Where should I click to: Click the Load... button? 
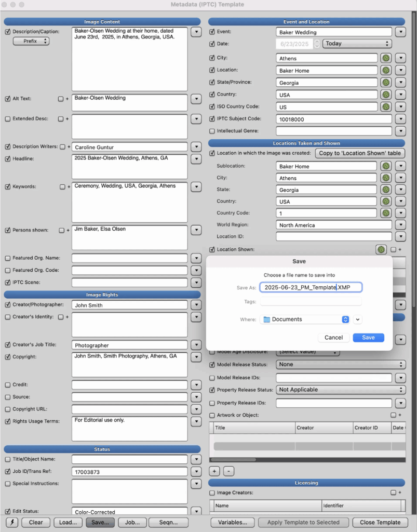click(68, 522)
